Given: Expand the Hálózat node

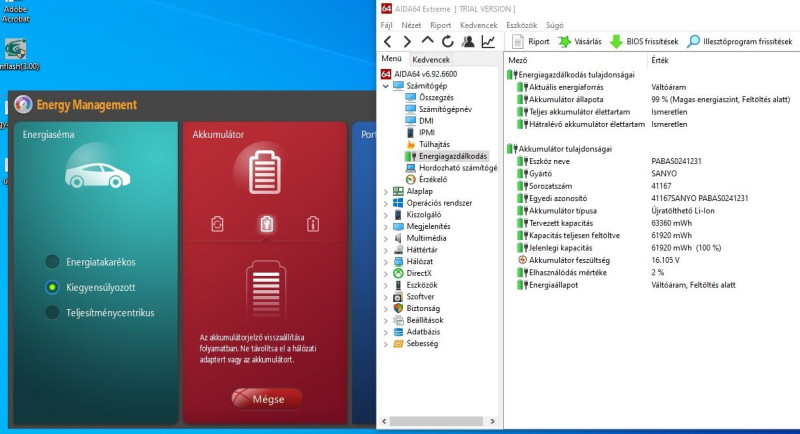Looking at the screenshot, I should [386, 262].
